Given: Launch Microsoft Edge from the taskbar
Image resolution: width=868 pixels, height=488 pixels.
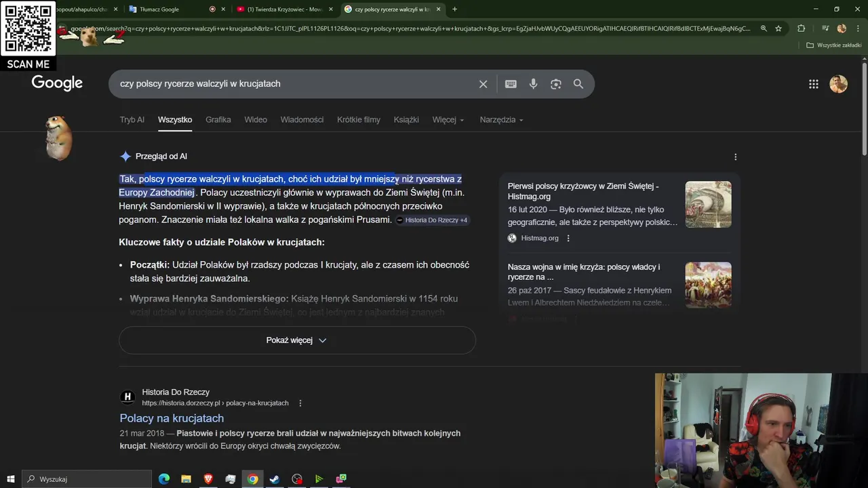Looking at the screenshot, I should 164,479.
